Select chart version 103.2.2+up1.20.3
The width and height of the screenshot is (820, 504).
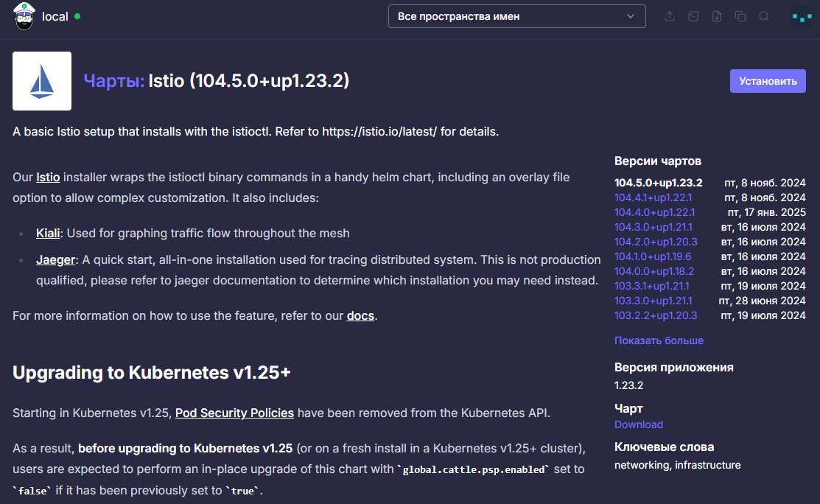click(656, 315)
